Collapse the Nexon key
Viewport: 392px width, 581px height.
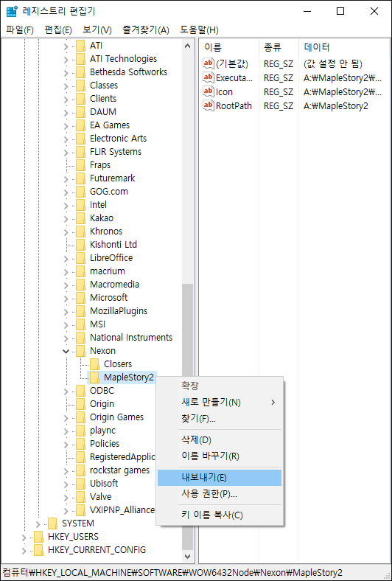point(66,351)
